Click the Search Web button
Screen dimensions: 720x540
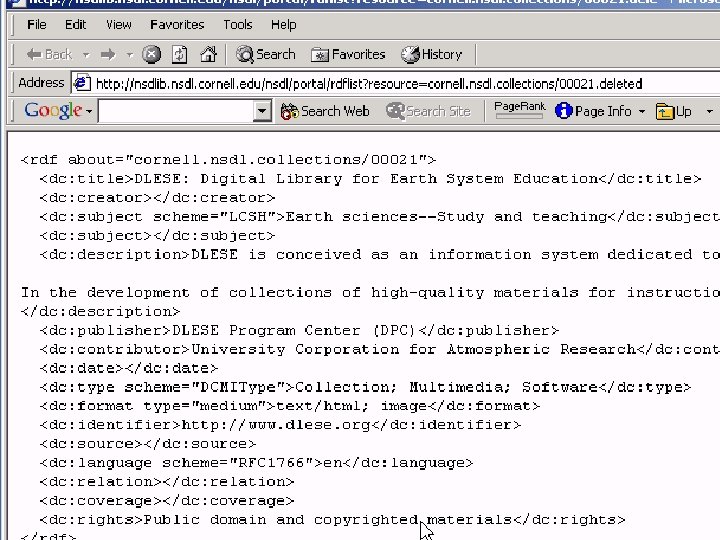325,111
